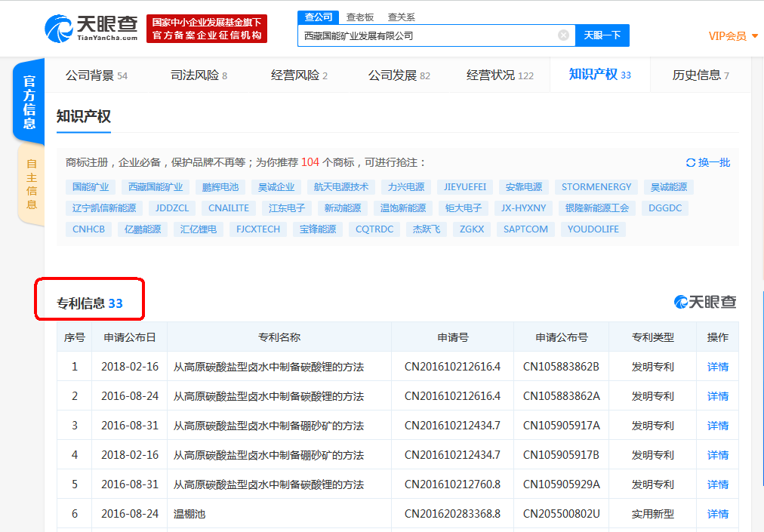The image size is (764, 532).
Task: Open 详情 for patent CN105905917A
Action: coord(718,426)
